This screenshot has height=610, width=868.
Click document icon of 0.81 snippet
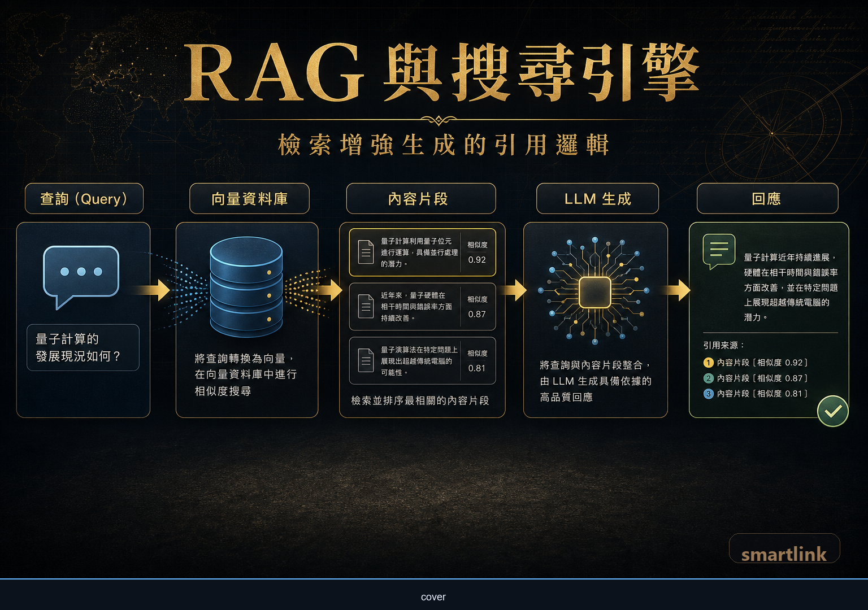coord(366,360)
